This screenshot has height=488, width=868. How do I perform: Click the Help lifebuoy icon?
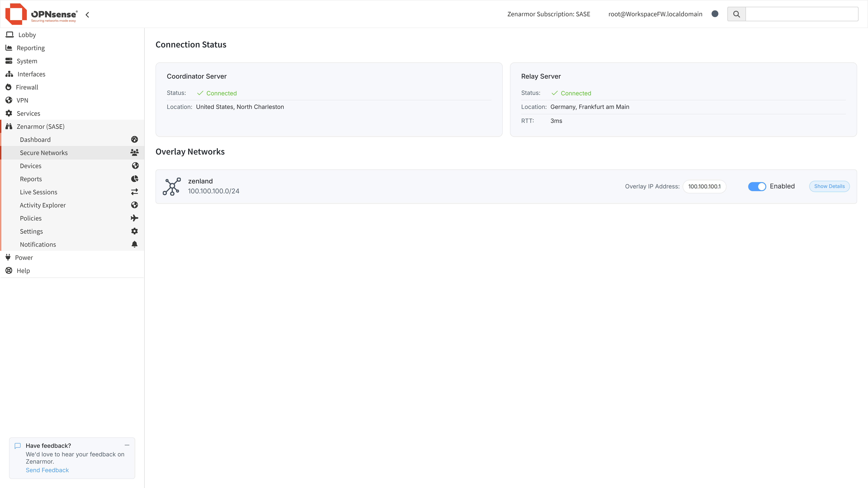9,270
